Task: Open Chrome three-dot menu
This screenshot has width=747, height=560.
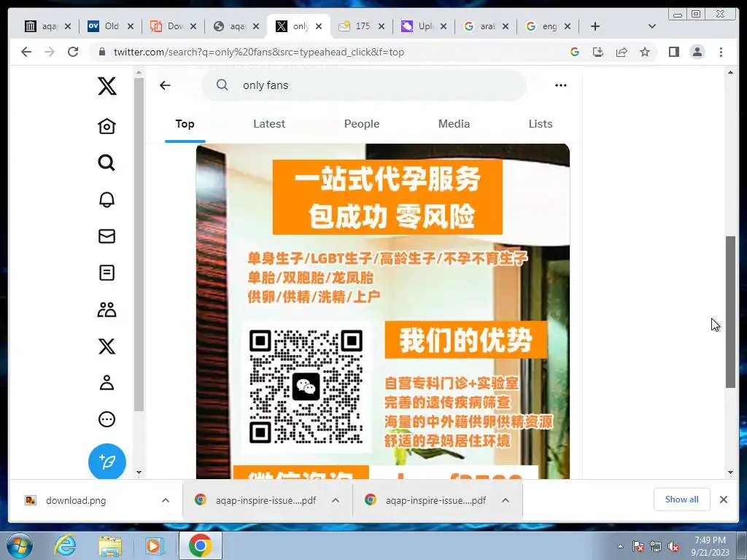Action: click(x=721, y=52)
